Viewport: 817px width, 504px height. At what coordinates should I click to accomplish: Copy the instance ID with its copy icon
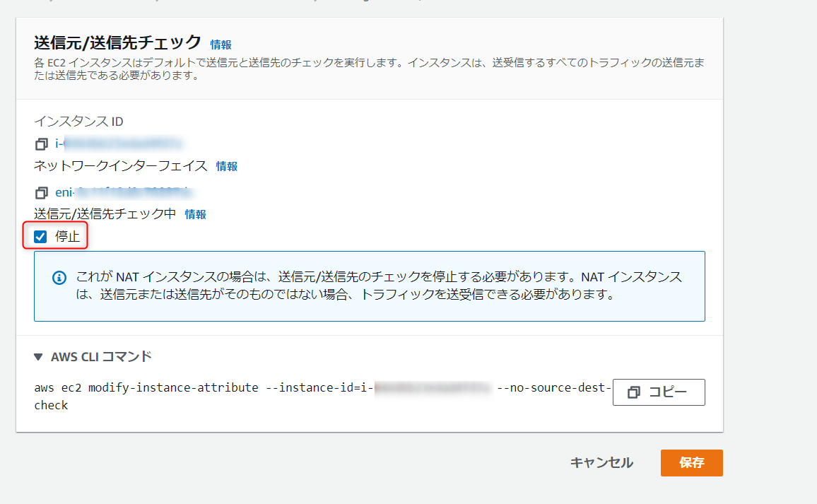coord(41,144)
